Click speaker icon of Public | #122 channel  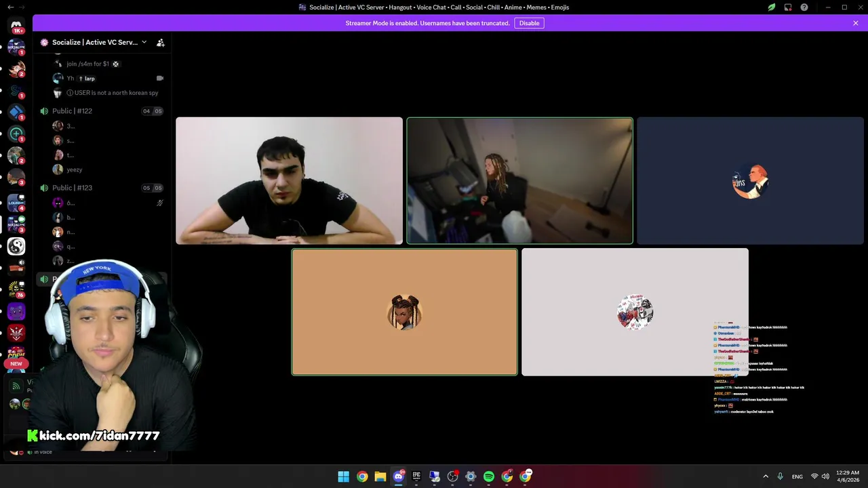[x=44, y=111]
